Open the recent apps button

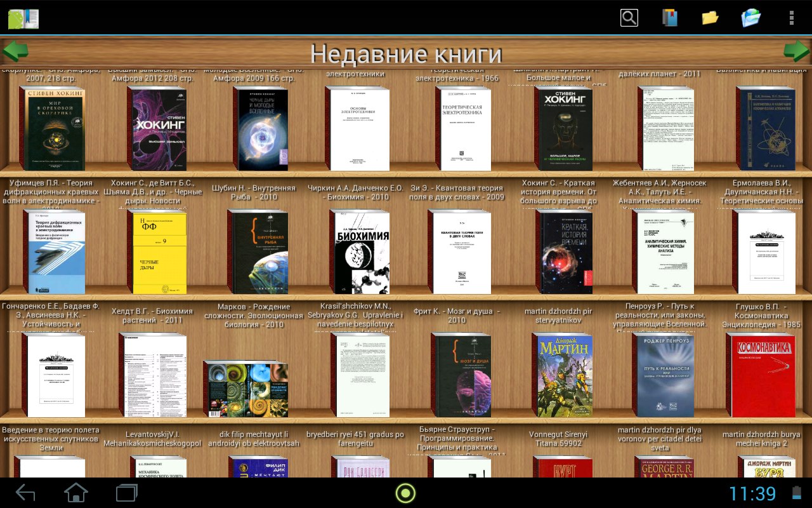(127, 492)
